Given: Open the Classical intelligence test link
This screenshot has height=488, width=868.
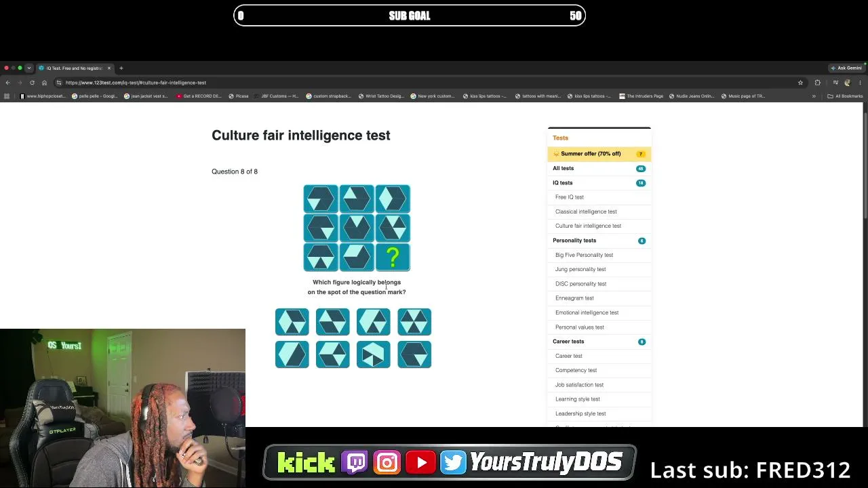Looking at the screenshot, I should [586, 211].
